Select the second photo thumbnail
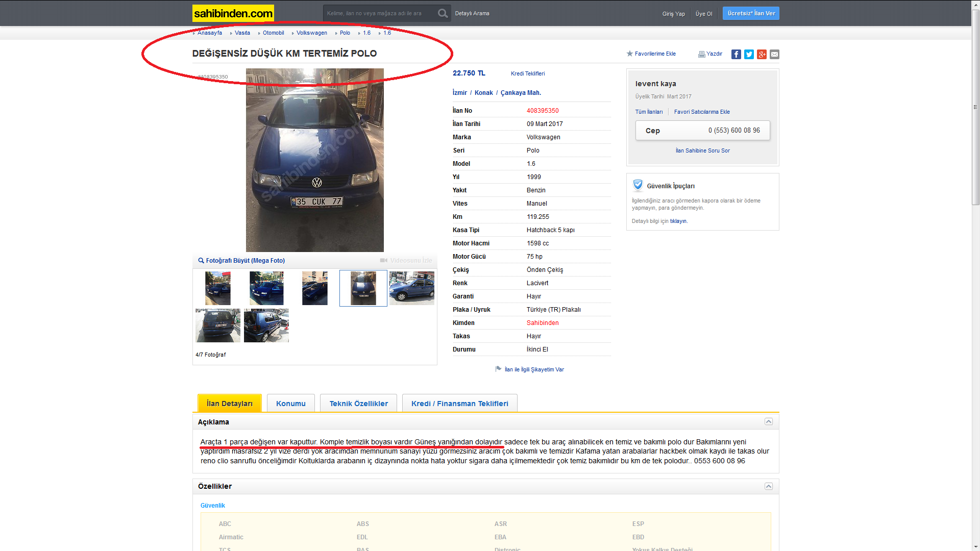The width and height of the screenshot is (980, 551). tap(266, 288)
